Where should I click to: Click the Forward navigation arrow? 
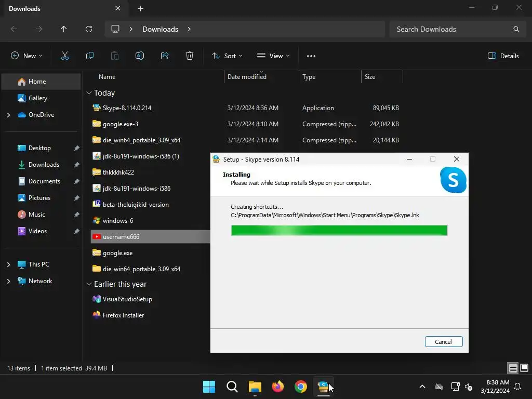pos(39,29)
